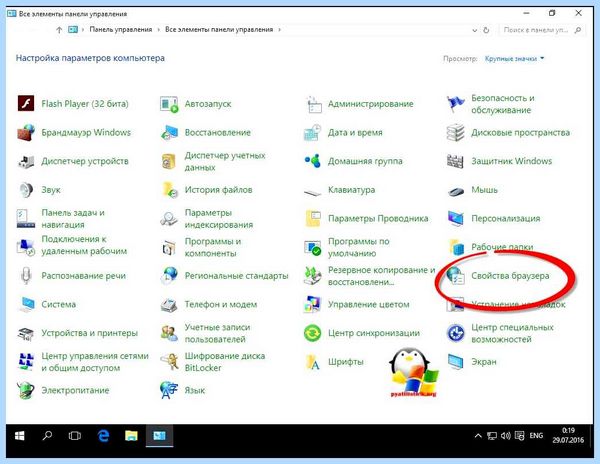The height and width of the screenshot is (464, 600).
Task: Open the Дисковые пространства icon
Action: 455,133
